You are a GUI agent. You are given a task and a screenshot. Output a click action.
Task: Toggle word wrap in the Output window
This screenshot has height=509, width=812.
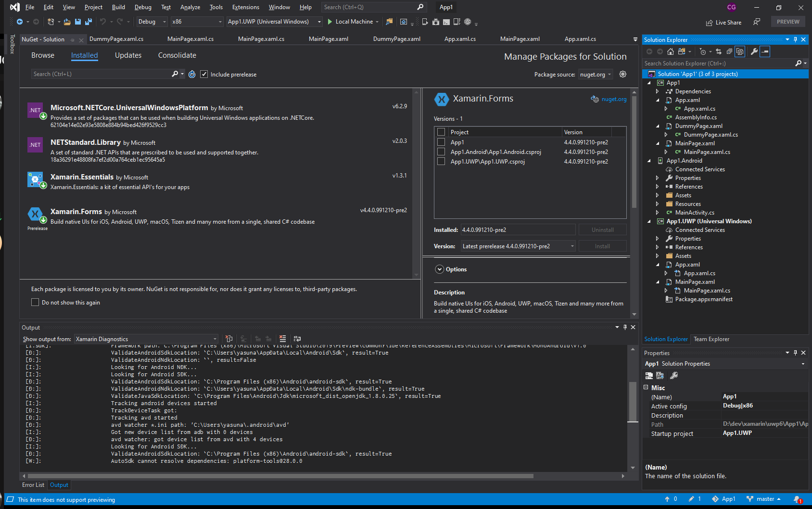point(297,339)
